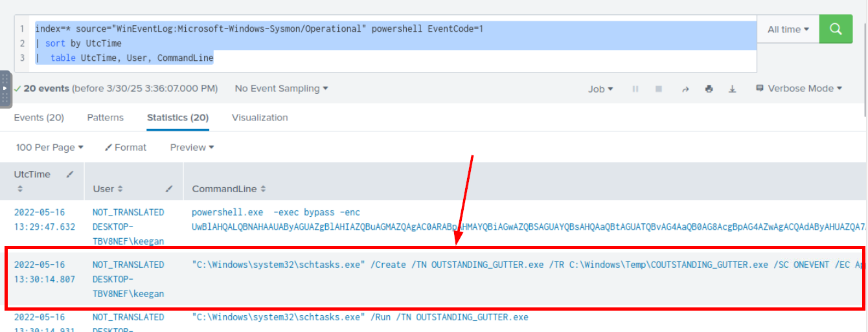This screenshot has height=332, width=868.
Task: Edit the UtcTime column with pencil icon
Action: (70, 175)
